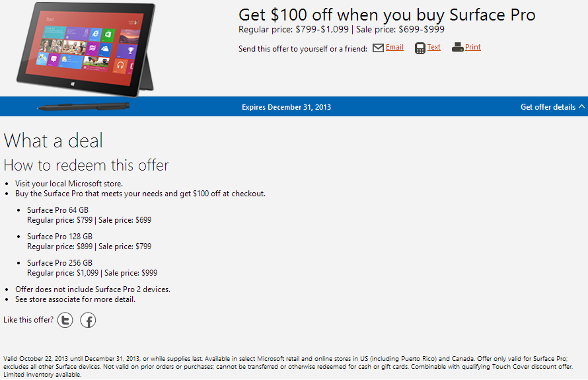The width and height of the screenshot is (588, 380).
Task: Share offer via Twitter icon
Action: click(65, 320)
